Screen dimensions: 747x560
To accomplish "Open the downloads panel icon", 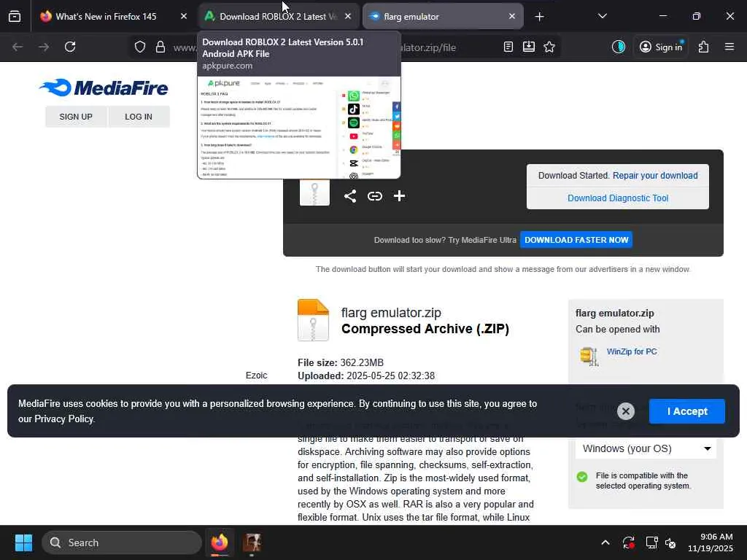I will (529, 47).
